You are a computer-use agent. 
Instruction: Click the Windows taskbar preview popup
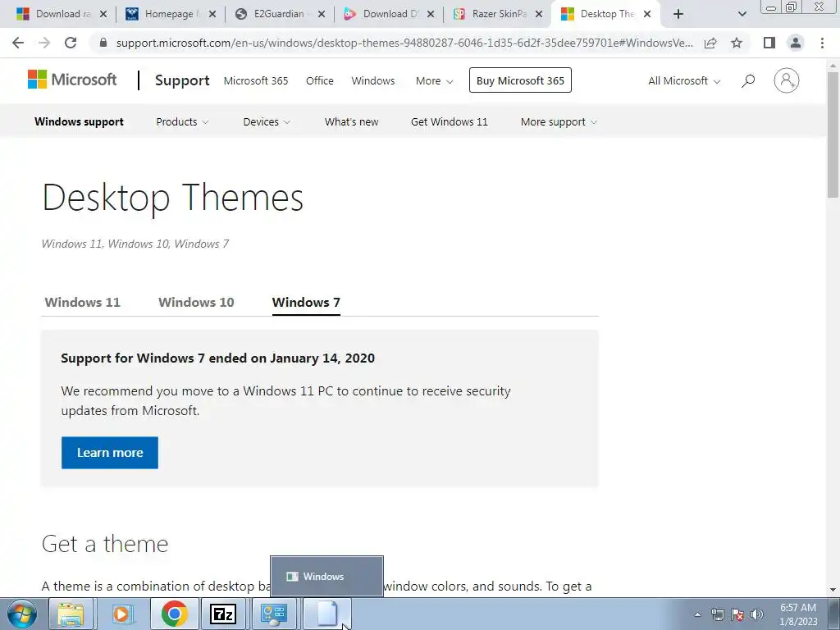[x=326, y=577]
